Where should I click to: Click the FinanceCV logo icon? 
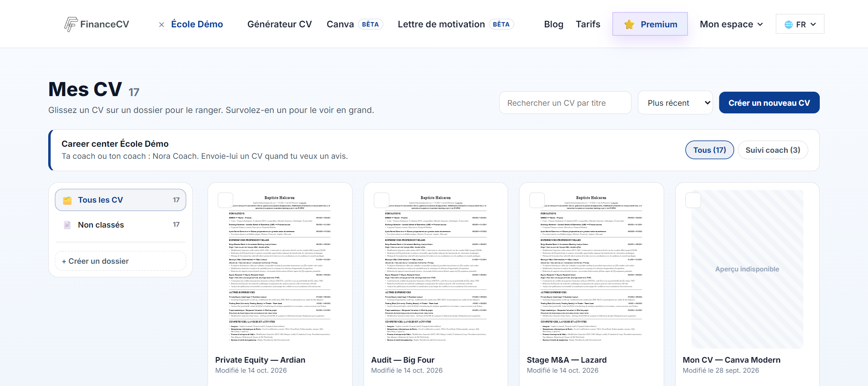pos(71,24)
